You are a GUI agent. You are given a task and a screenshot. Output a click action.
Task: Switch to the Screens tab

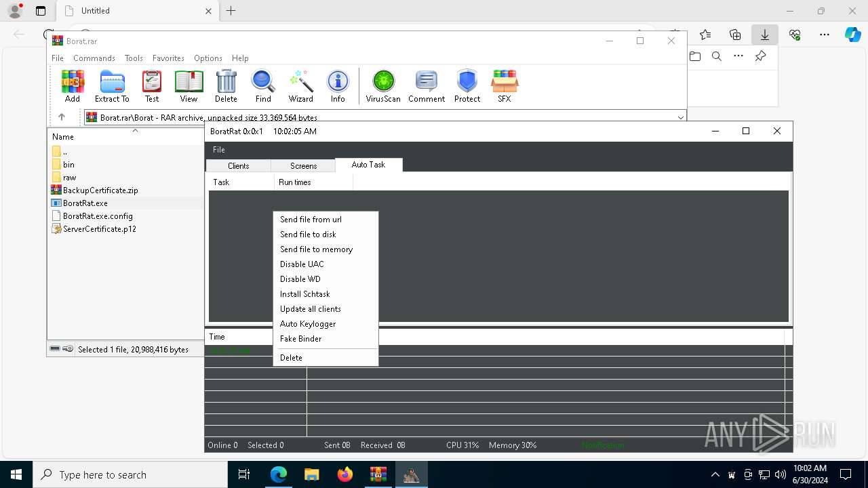[x=303, y=165]
